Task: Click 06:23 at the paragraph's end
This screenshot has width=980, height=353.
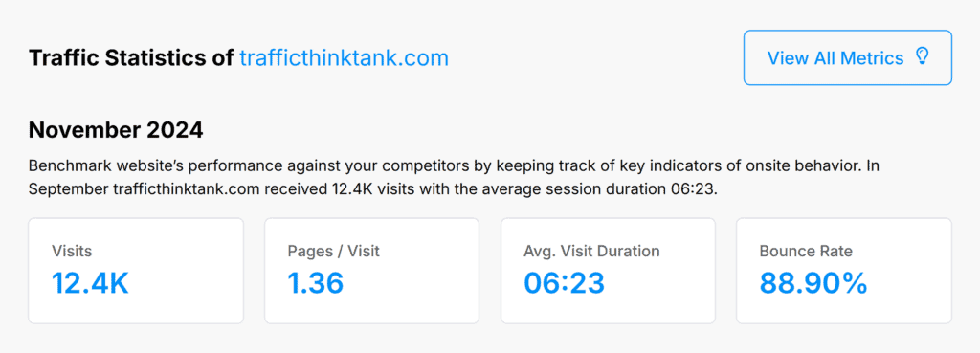Action: (x=700, y=190)
